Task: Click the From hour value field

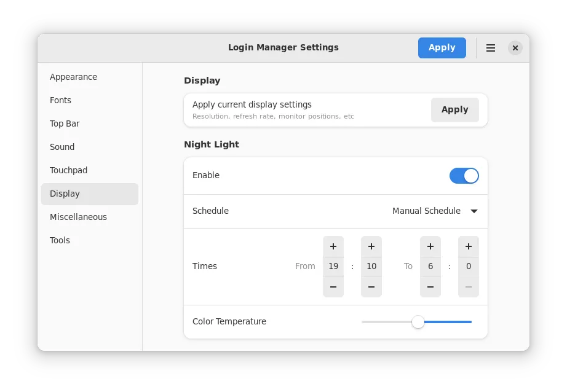Action: 333,267
